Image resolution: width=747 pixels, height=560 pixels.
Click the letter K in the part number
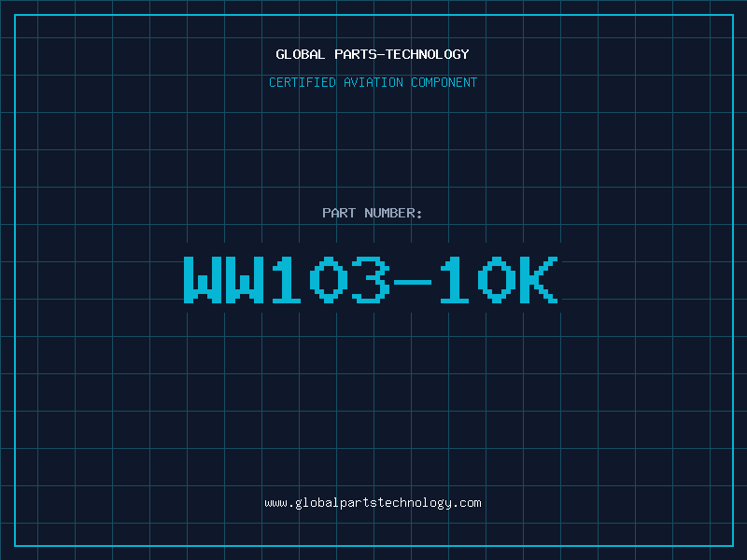539,279
